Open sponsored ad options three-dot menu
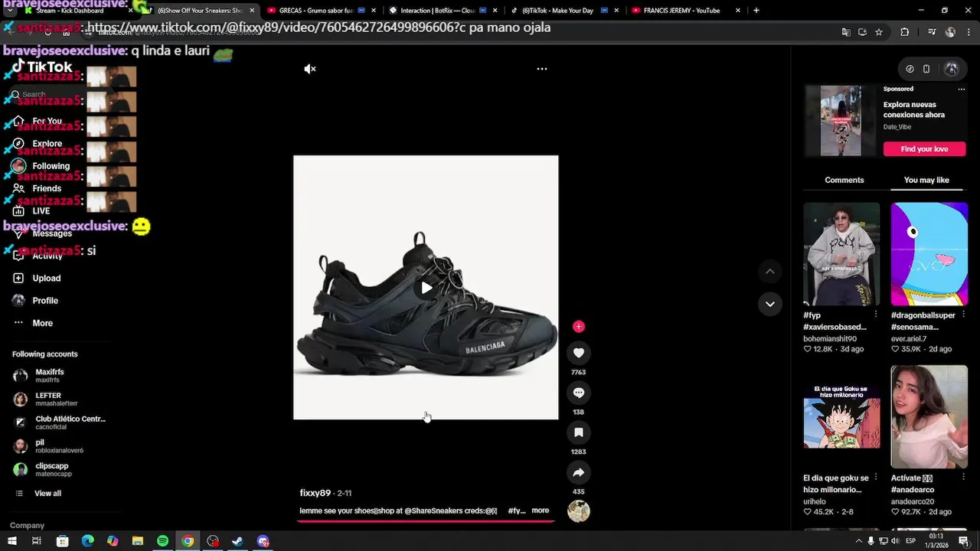980x551 pixels. tap(962, 89)
